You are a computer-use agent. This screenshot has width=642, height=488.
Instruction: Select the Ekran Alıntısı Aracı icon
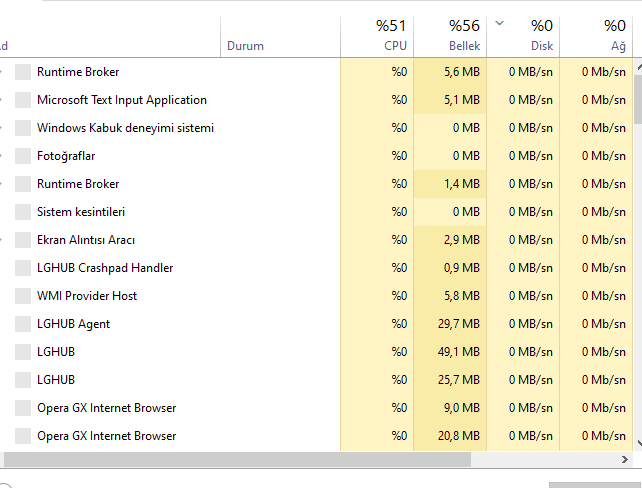[x=23, y=240]
